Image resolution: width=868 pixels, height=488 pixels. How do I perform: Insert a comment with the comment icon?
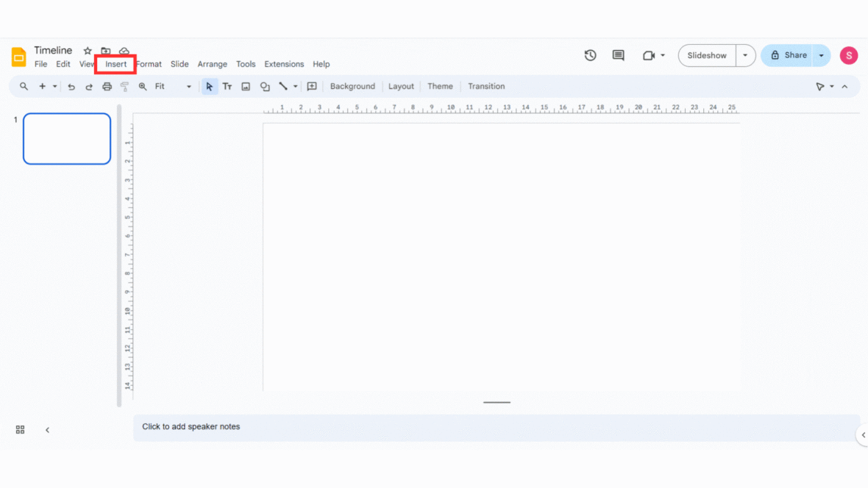click(311, 86)
